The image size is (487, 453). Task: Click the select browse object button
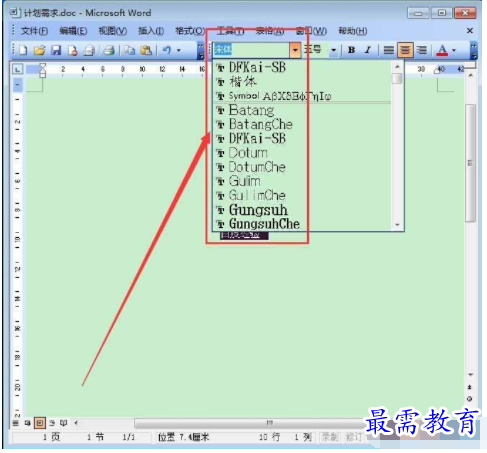pos(470,399)
